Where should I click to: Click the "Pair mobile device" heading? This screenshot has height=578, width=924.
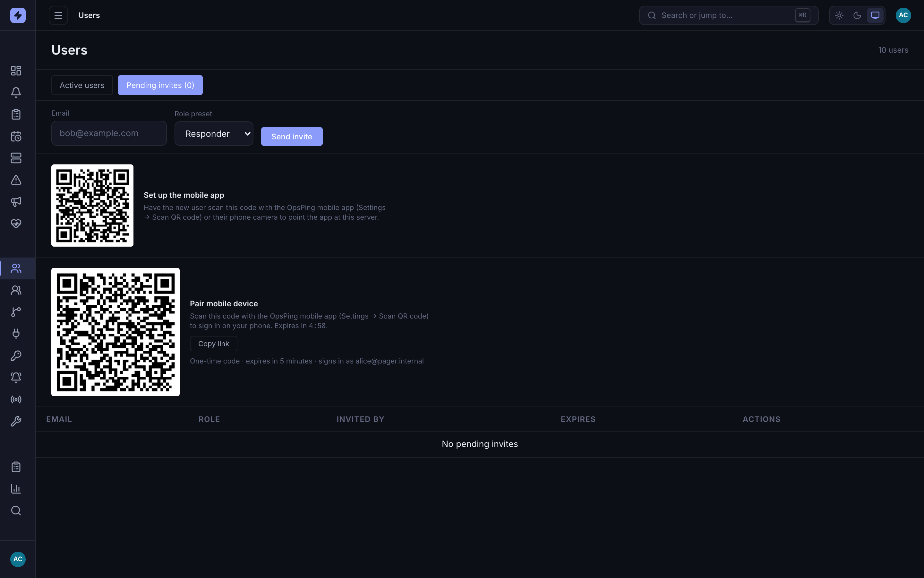(224, 304)
